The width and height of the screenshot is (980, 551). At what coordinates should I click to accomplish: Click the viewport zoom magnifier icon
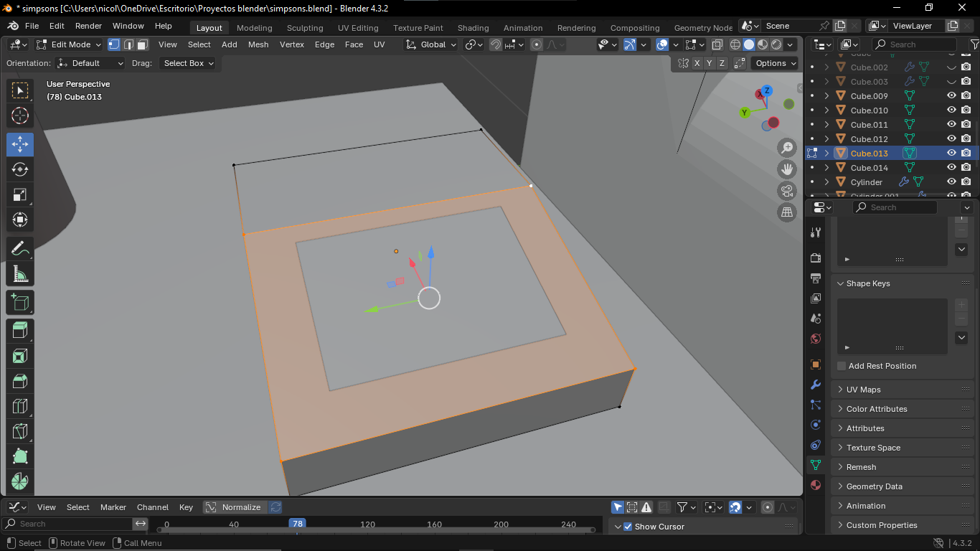pyautogui.click(x=787, y=148)
